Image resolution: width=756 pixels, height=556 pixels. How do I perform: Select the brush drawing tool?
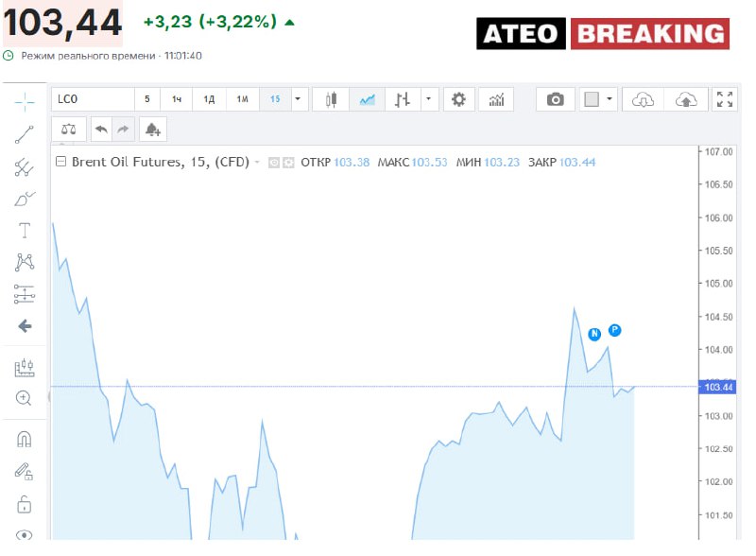pos(24,196)
